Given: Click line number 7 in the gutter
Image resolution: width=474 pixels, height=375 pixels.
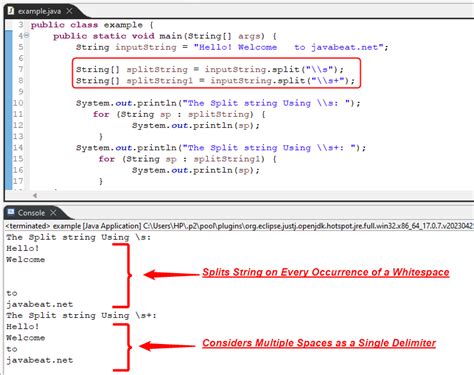Looking at the screenshot, I should coord(21,69).
